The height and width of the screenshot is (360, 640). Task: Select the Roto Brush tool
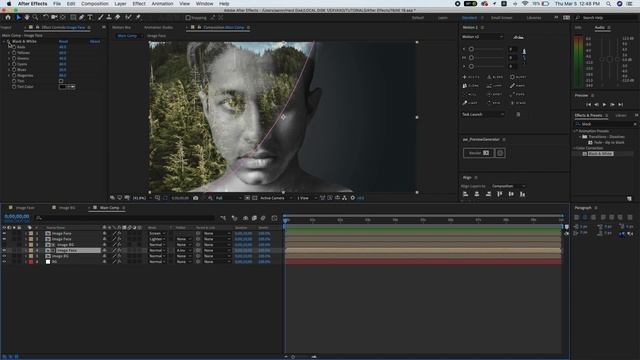[128, 18]
